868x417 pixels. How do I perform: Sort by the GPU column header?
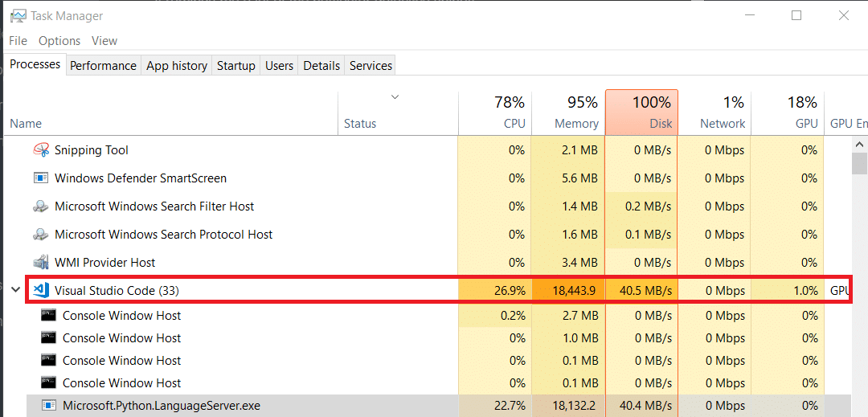coord(788,112)
